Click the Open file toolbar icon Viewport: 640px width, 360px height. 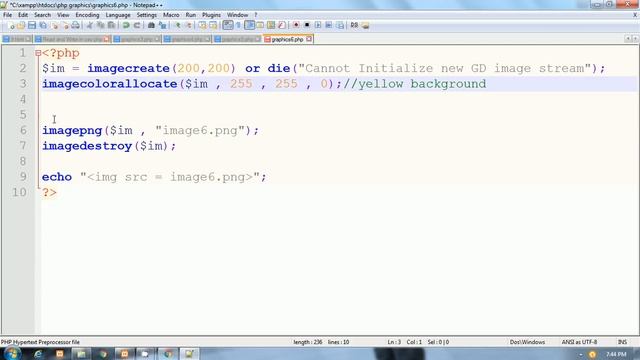click(x=21, y=25)
